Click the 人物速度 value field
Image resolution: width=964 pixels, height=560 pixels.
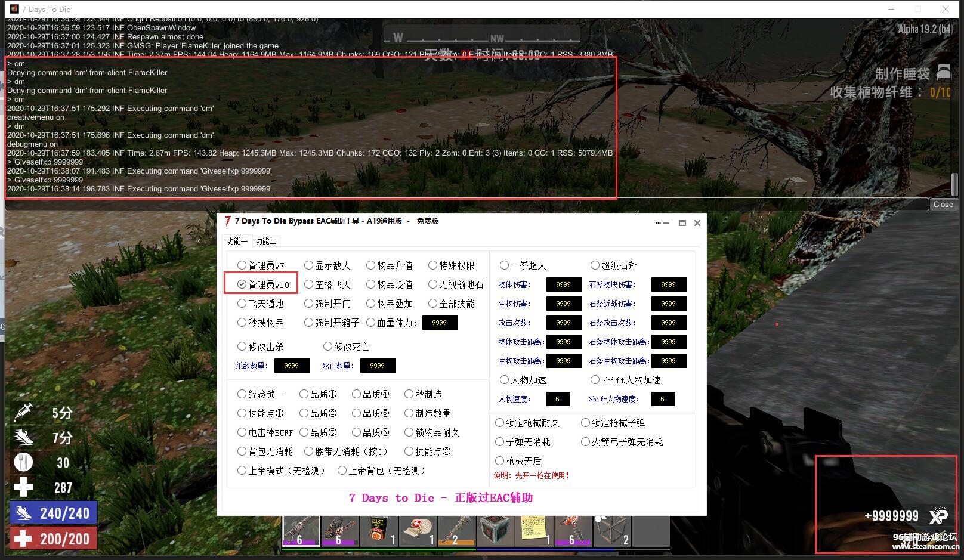tap(558, 399)
